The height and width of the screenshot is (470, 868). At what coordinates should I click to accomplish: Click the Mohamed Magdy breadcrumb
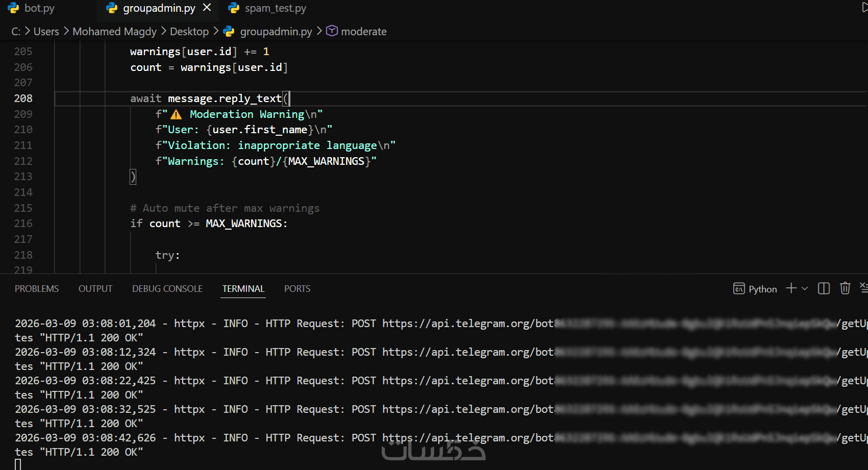pos(114,32)
